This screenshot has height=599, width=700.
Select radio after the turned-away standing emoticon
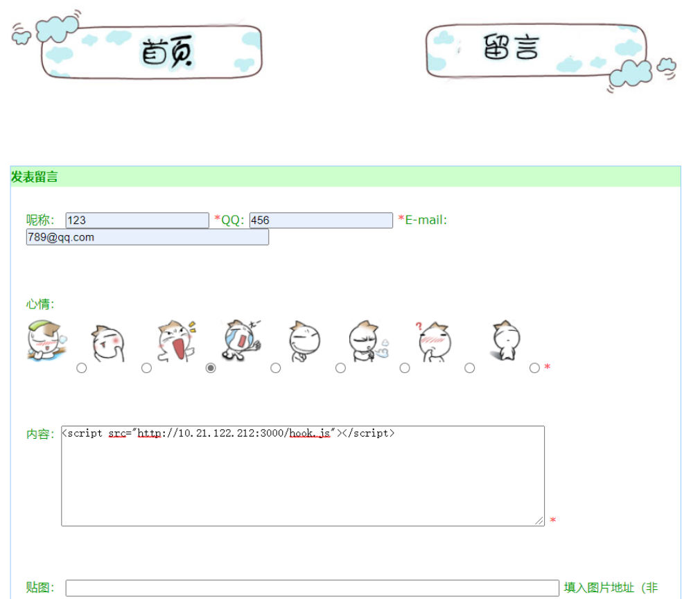coord(534,368)
